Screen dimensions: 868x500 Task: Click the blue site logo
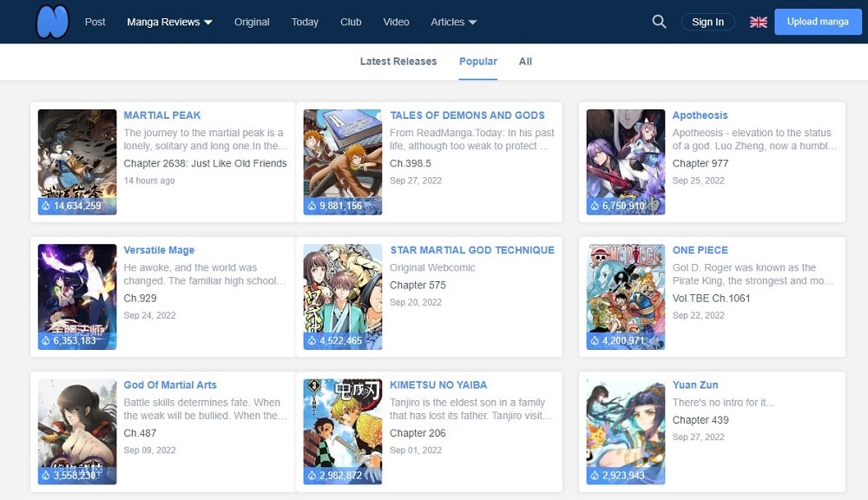click(x=52, y=22)
